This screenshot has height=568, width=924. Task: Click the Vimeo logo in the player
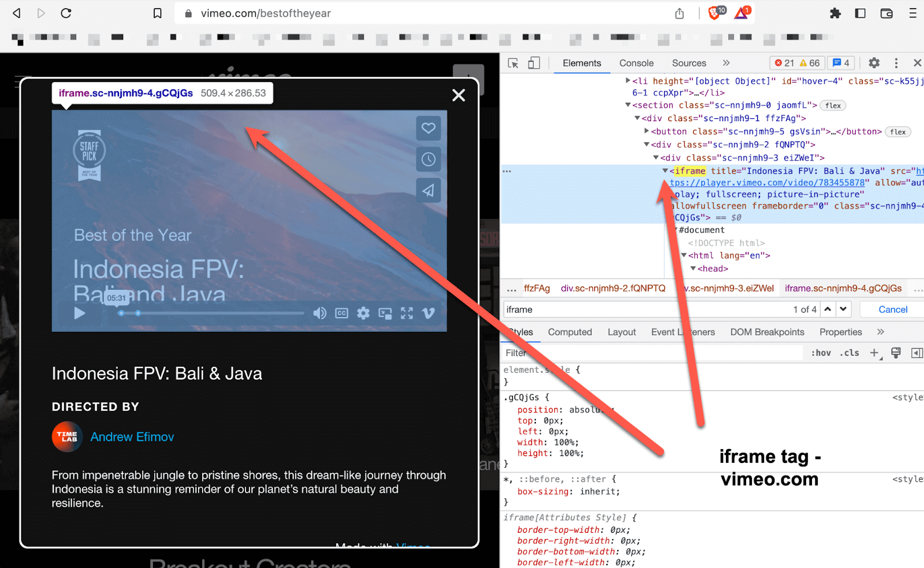[x=429, y=313]
